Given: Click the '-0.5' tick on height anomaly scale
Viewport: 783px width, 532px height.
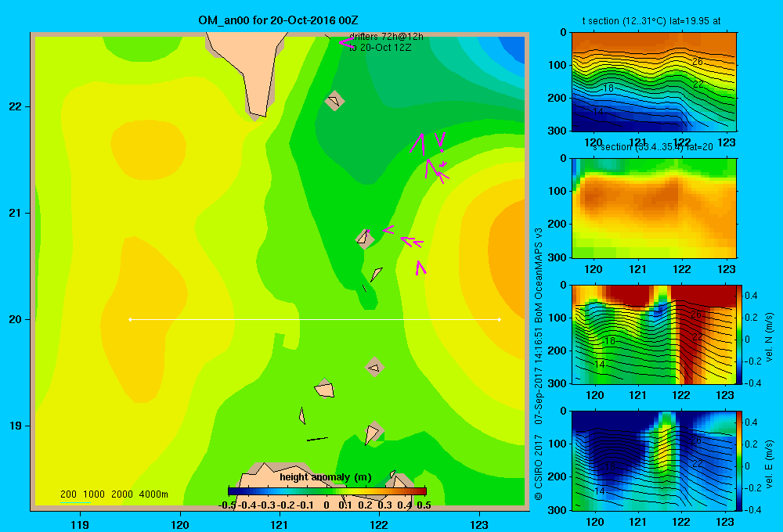Looking at the screenshot, I should click(227, 505).
